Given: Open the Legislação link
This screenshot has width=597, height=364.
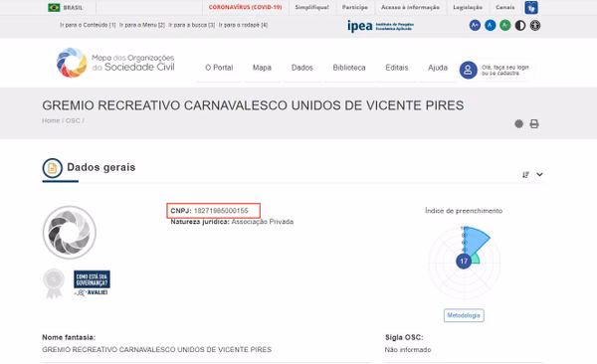Looking at the screenshot, I should point(468,7).
